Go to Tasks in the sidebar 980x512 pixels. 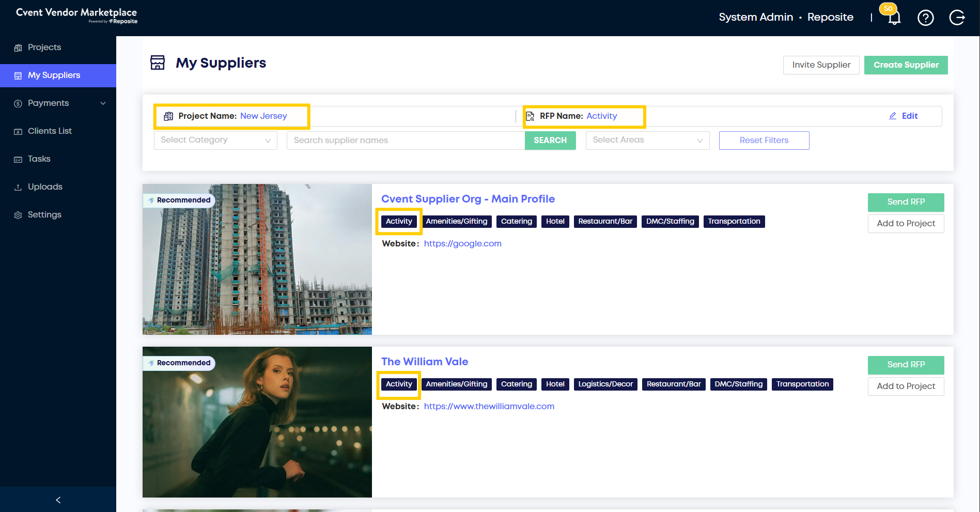(58, 159)
